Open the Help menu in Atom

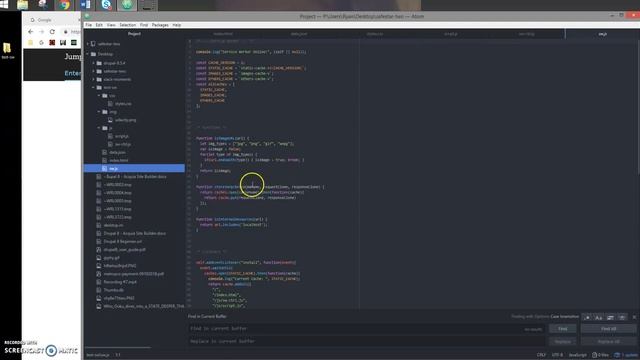pyautogui.click(x=177, y=25)
